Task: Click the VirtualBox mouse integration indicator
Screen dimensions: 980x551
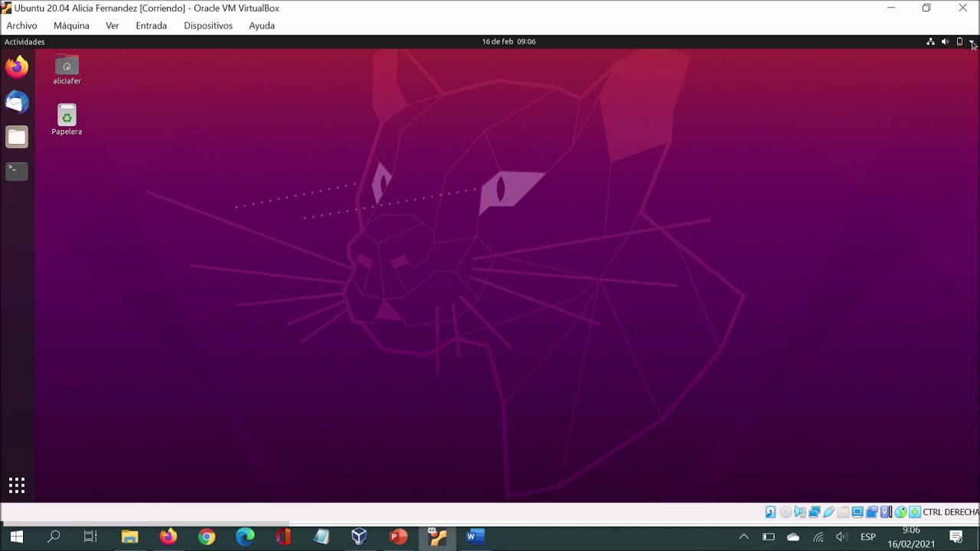Action: [900, 512]
